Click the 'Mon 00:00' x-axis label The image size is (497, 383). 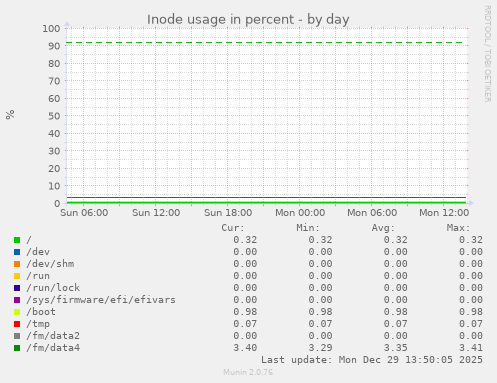(300, 213)
